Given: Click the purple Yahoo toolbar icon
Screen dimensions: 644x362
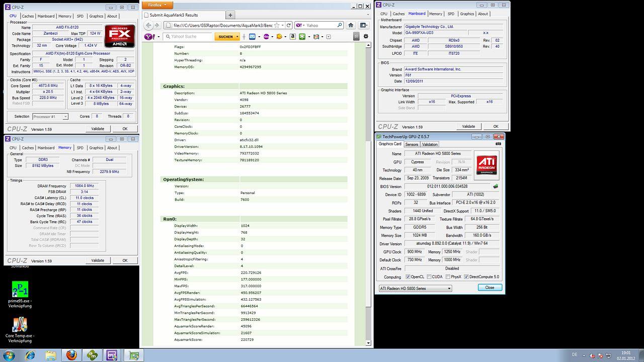Looking at the screenshot, I should coord(266,37).
